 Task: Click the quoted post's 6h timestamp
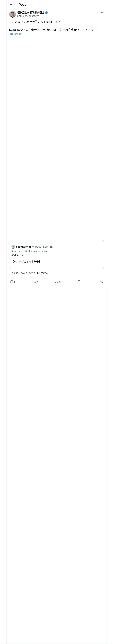51,247
